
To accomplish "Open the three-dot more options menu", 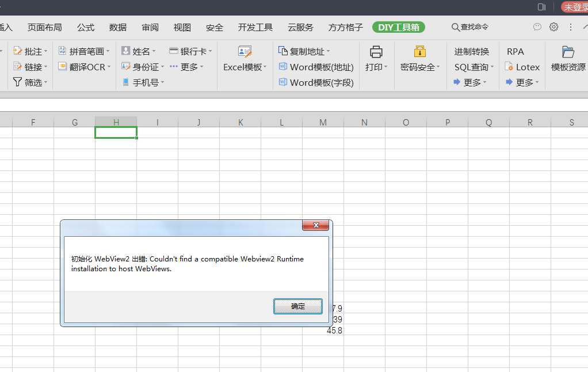I will click(570, 27).
